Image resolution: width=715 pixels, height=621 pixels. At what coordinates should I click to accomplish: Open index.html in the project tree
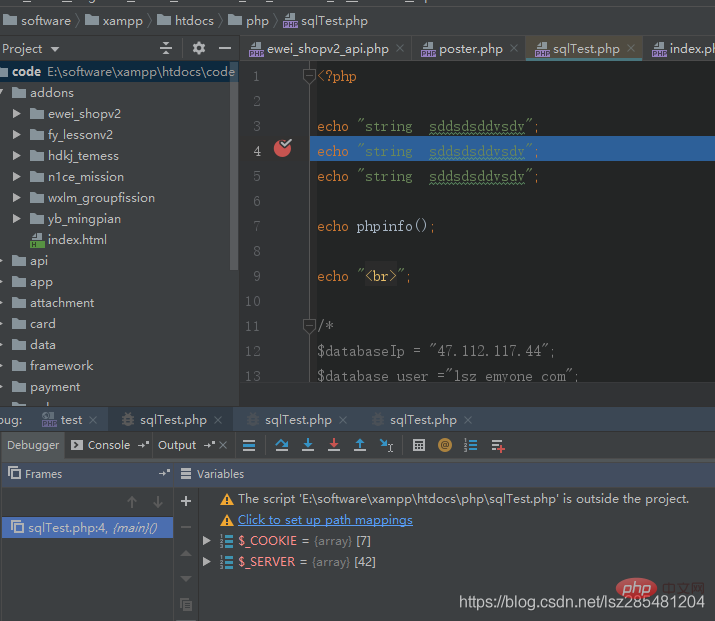tap(77, 240)
